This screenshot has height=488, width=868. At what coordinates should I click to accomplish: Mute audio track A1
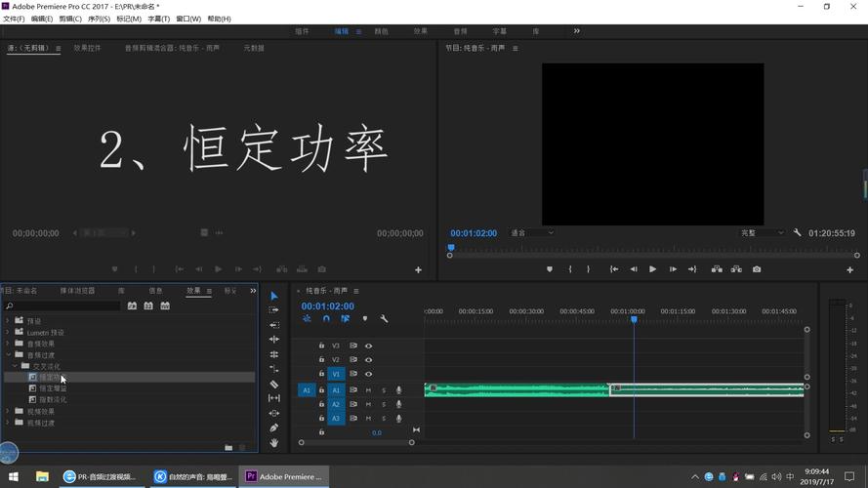pyautogui.click(x=369, y=390)
